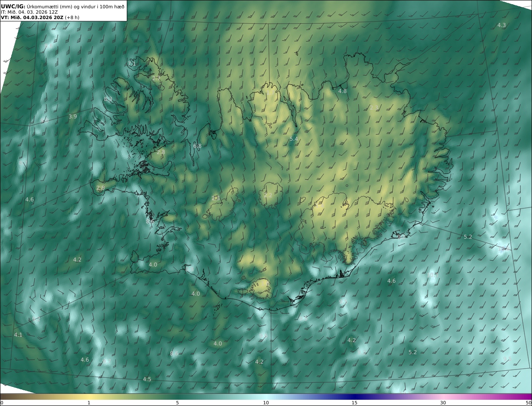Click the colorbar tick label 1
This screenshot has height=406, width=532.
pyautogui.click(x=89, y=403)
